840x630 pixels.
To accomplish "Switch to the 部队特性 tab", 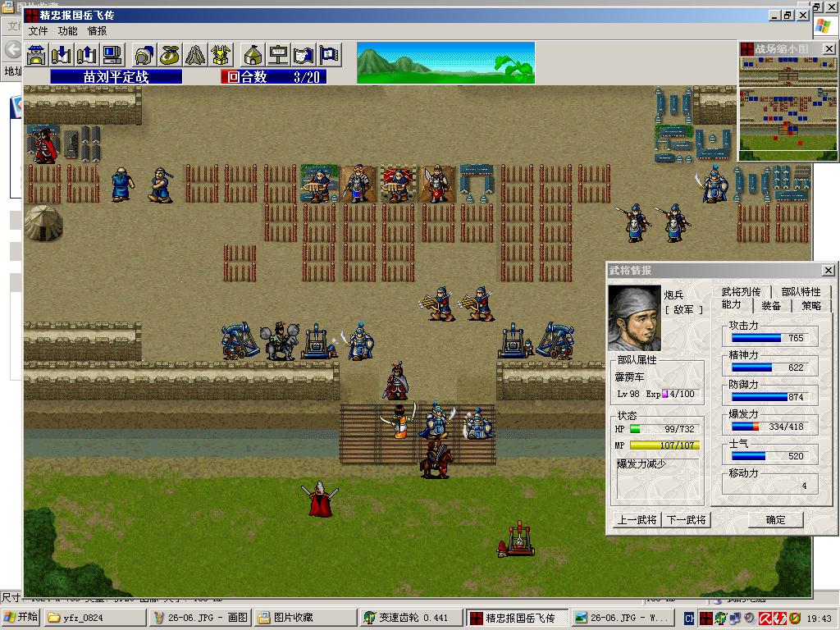I will (x=801, y=291).
